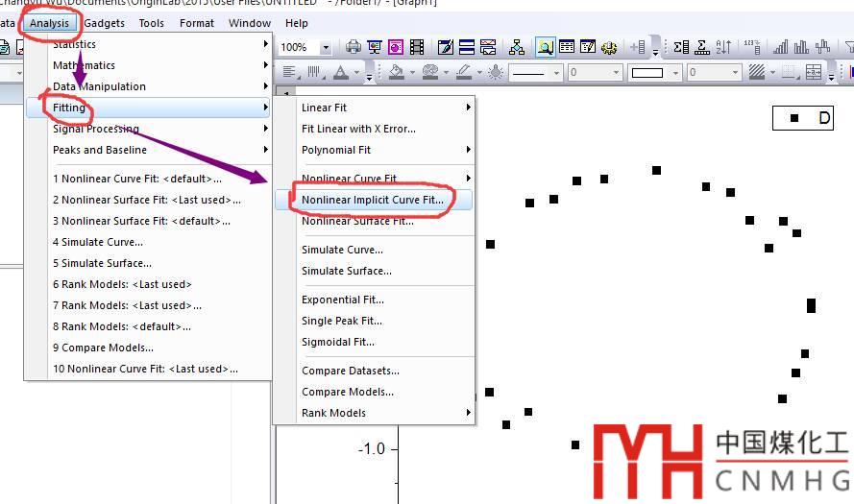Image resolution: width=854 pixels, height=504 pixels.
Task: Click statistics on columns sigma icon
Action: [681, 47]
